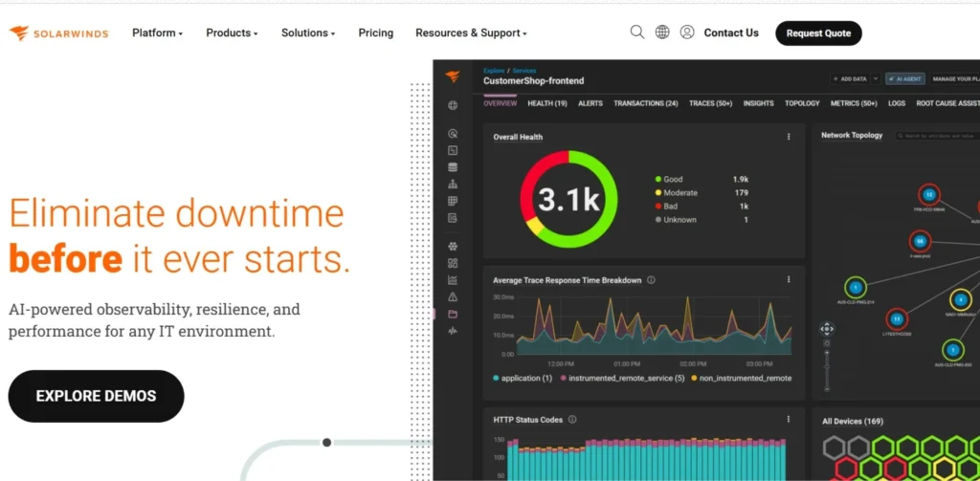
Task: Click the cluster nodes icon in sidebar
Action: [x=453, y=246]
